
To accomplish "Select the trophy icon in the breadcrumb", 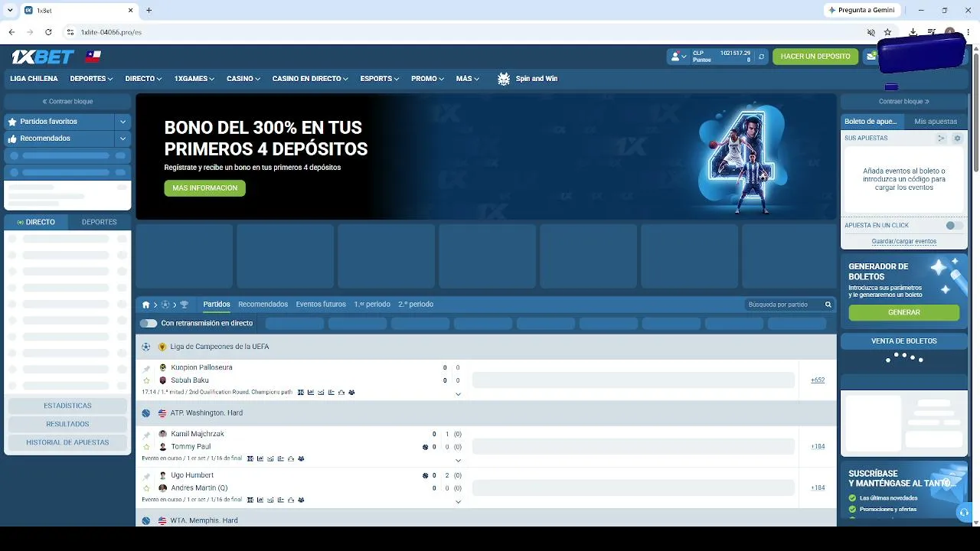I will pos(184,305).
